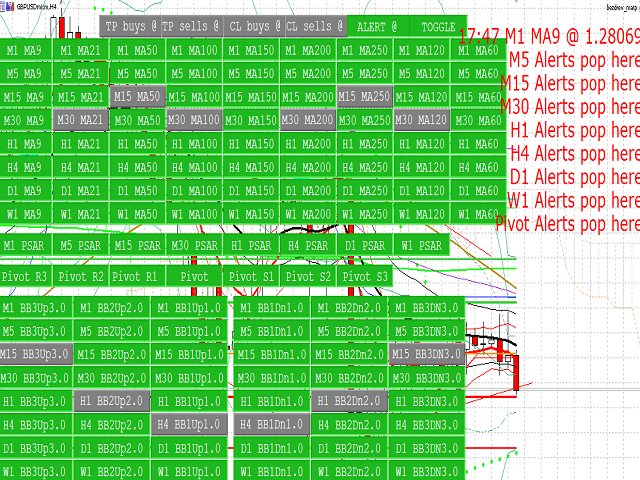Select the M1 MA250 button

[364, 50]
